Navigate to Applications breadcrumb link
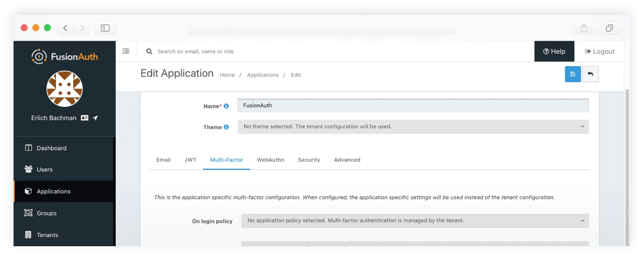 click(263, 75)
